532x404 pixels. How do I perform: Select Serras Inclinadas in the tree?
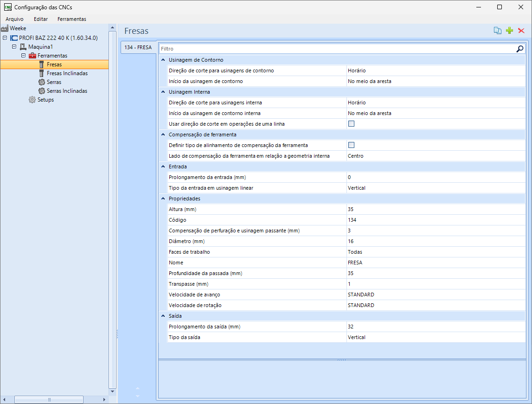[x=67, y=91]
